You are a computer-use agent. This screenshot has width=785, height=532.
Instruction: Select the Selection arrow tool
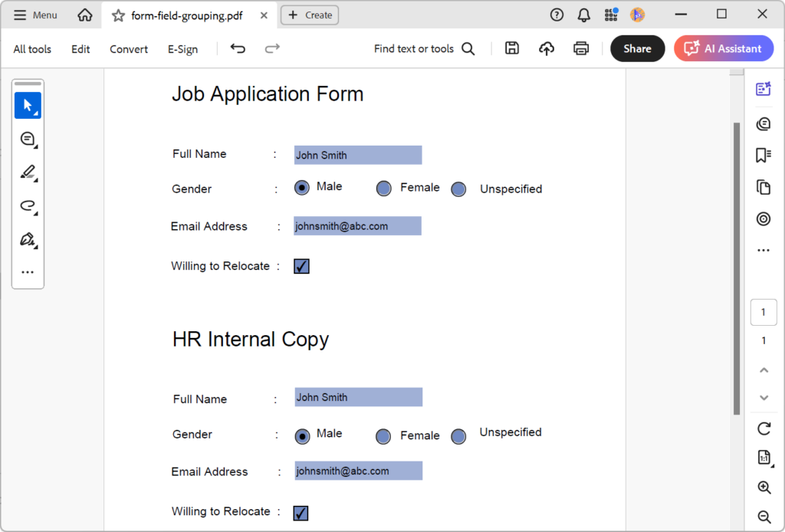[x=28, y=105]
